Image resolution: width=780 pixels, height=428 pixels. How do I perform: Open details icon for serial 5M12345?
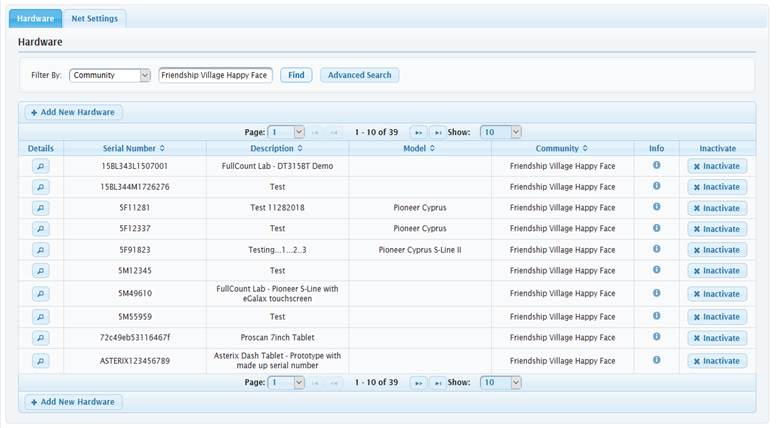[41, 271]
